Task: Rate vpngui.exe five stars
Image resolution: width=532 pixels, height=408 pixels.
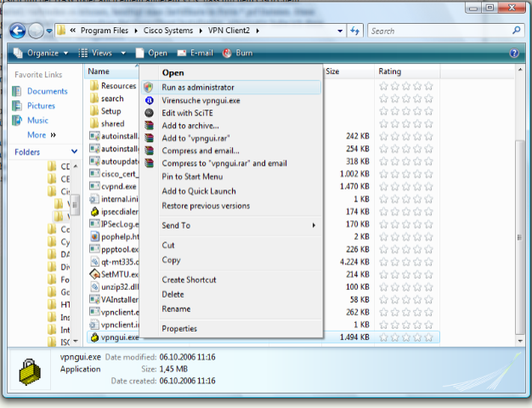Action: click(429, 337)
